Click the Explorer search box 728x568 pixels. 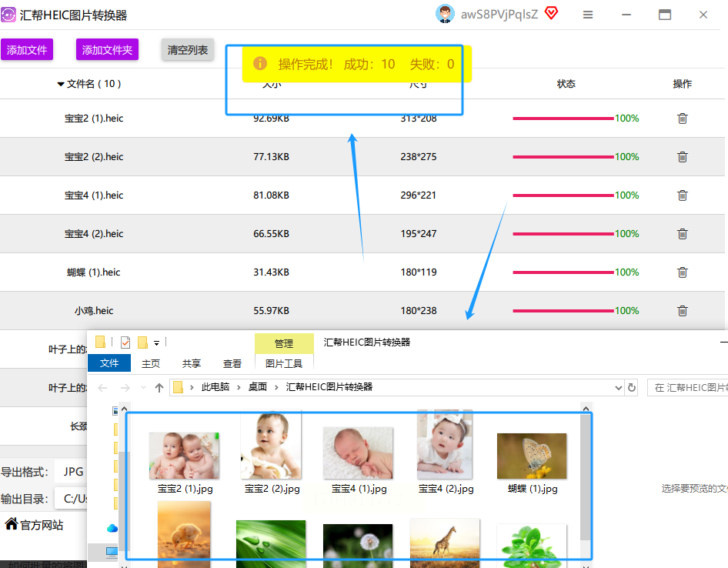pyautogui.click(x=688, y=387)
